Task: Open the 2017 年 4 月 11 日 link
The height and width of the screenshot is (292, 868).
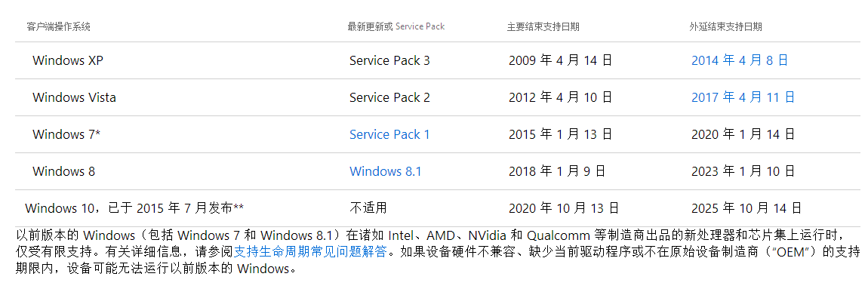Action: 743,97
